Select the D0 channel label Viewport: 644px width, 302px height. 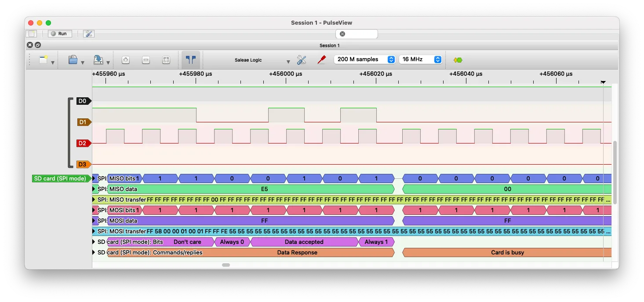click(x=83, y=101)
